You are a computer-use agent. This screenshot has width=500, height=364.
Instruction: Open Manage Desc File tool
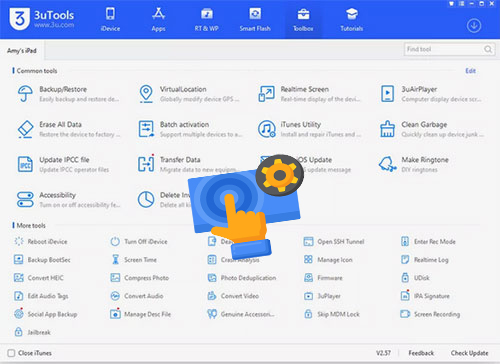click(141, 314)
